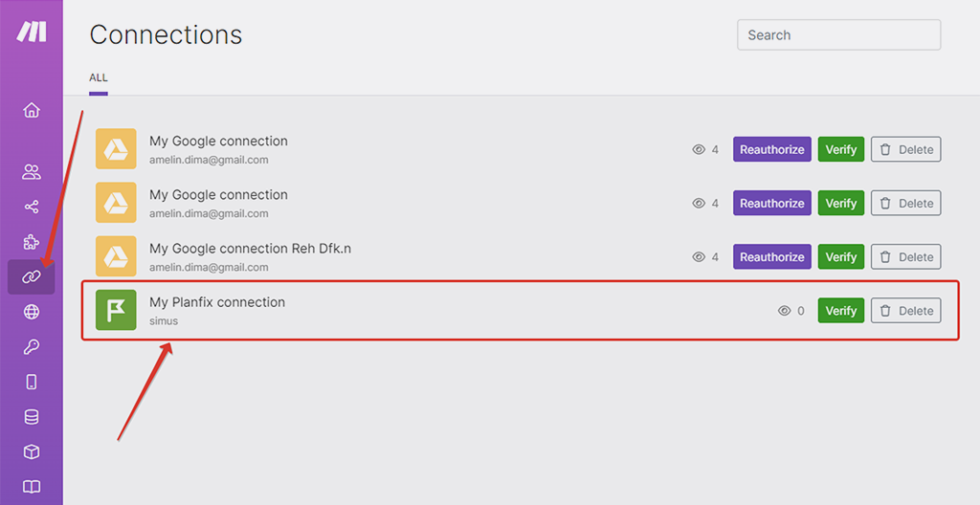Viewport: 980px width, 505px height.
Task: Open Docs via book icon
Action: [32, 486]
